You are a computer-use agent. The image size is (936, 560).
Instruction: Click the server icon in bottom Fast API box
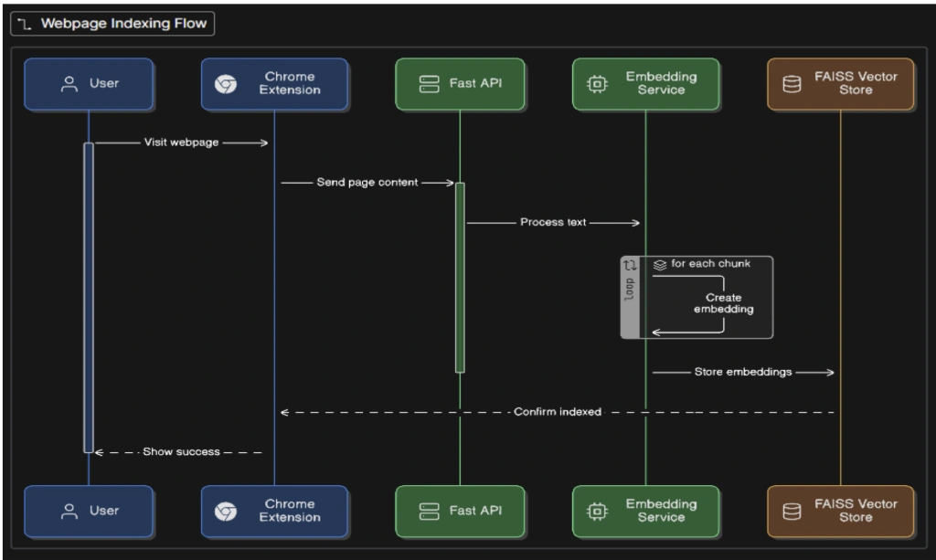click(429, 511)
